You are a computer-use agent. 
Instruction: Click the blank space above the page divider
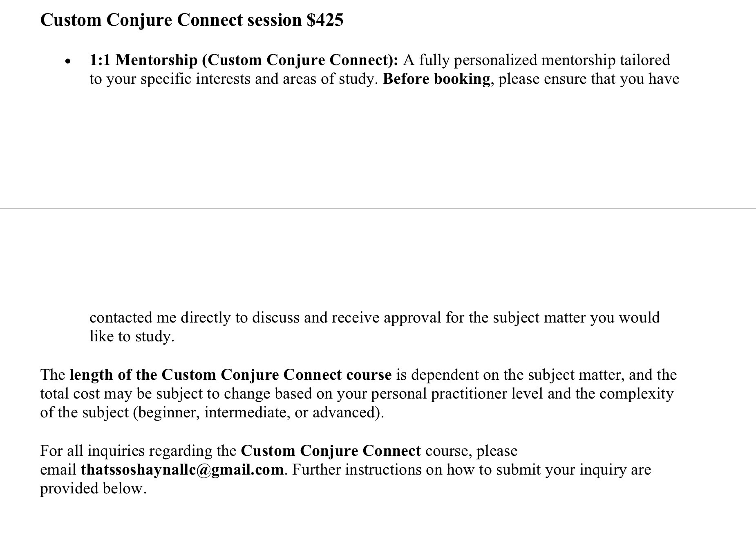pyautogui.click(x=378, y=147)
